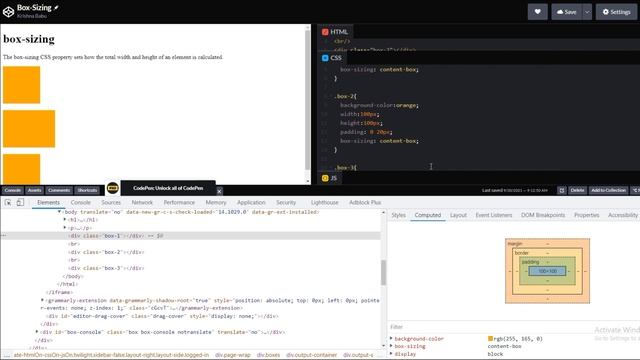
Task: Open the Styles sidebar tab
Action: coord(398,215)
